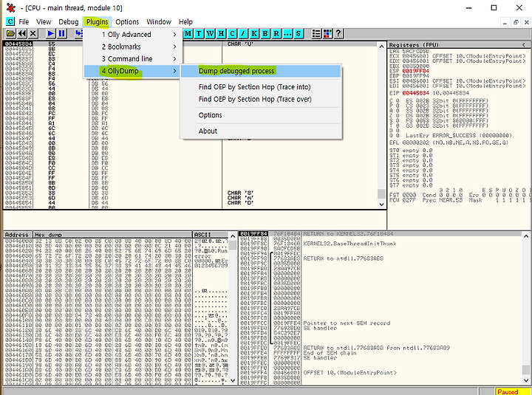Screen dimensions: 532x395
Task: Open OllyDump Options entry
Action: tap(261, 115)
